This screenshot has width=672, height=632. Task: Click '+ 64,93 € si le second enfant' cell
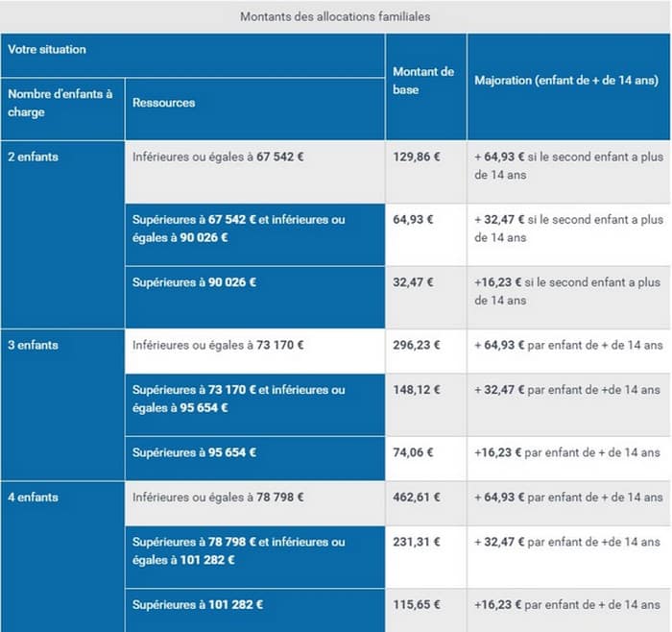pyautogui.click(x=568, y=172)
